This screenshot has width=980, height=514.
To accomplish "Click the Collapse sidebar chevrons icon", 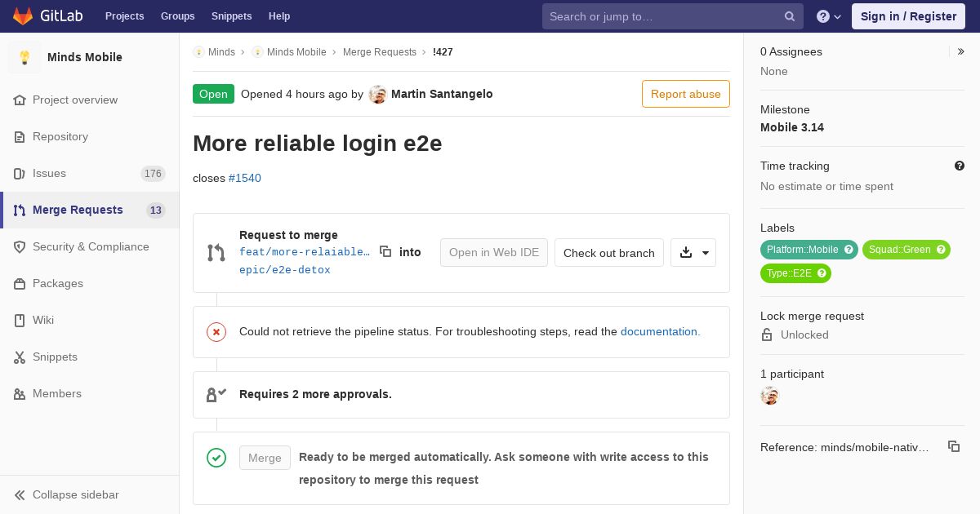I will point(20,494).
